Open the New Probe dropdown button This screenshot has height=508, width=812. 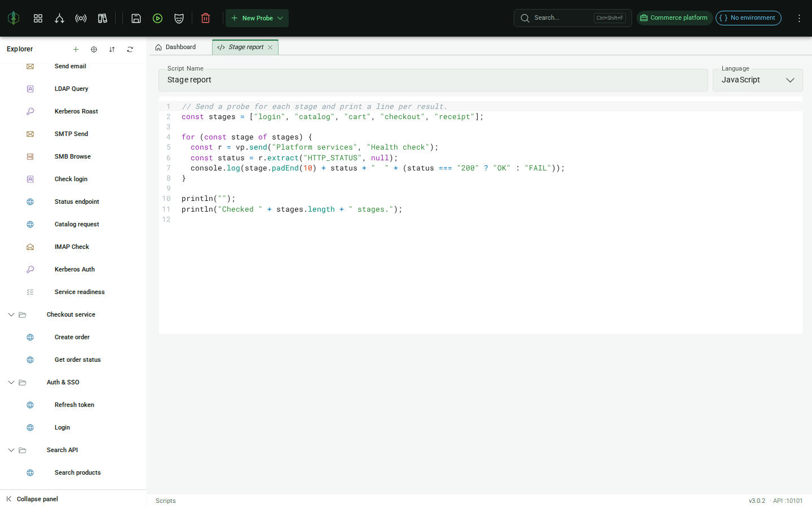(257, 18)
